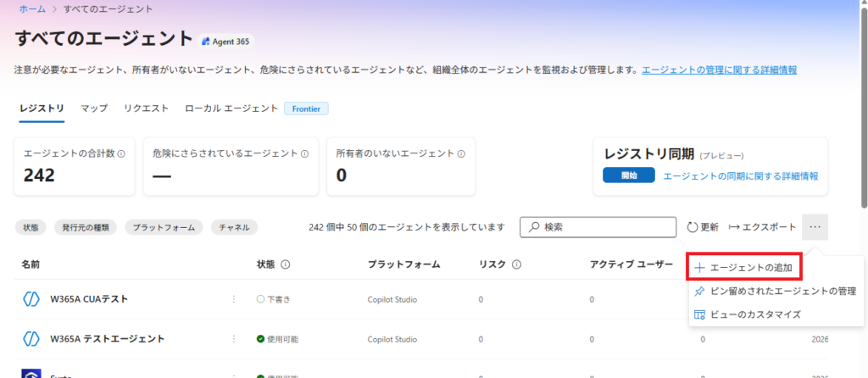Viewport: 868px width, 378px height.
Task: Open the 状態 filter
Action: [x=31, y=227]
